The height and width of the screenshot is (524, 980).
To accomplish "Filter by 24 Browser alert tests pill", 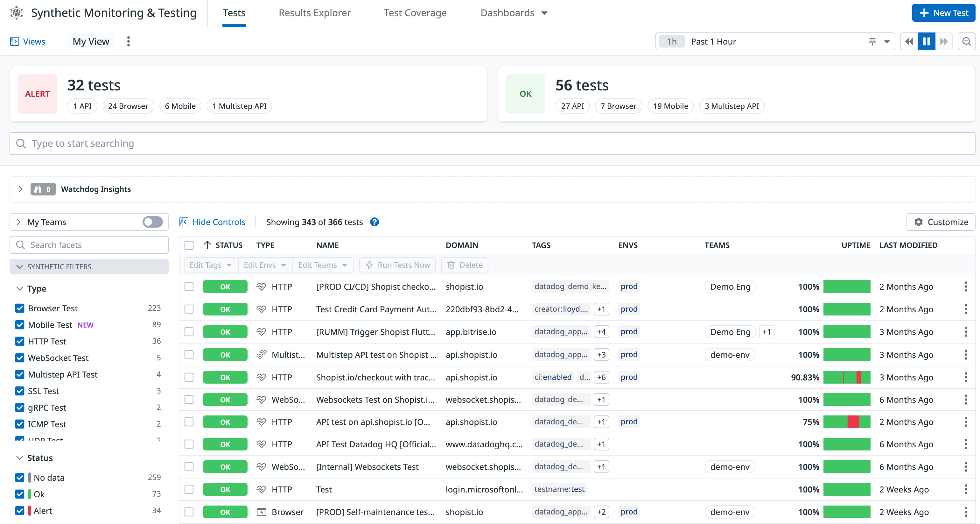I will tap(128, 106).
